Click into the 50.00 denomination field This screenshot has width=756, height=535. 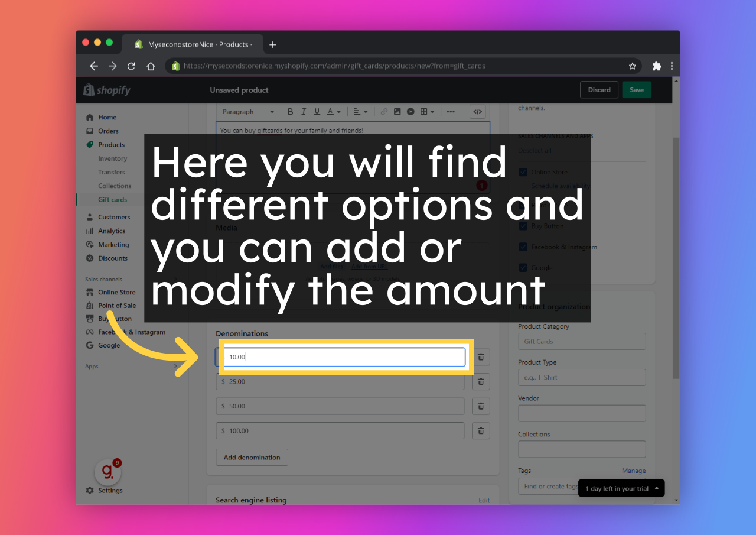pos(340,406)
